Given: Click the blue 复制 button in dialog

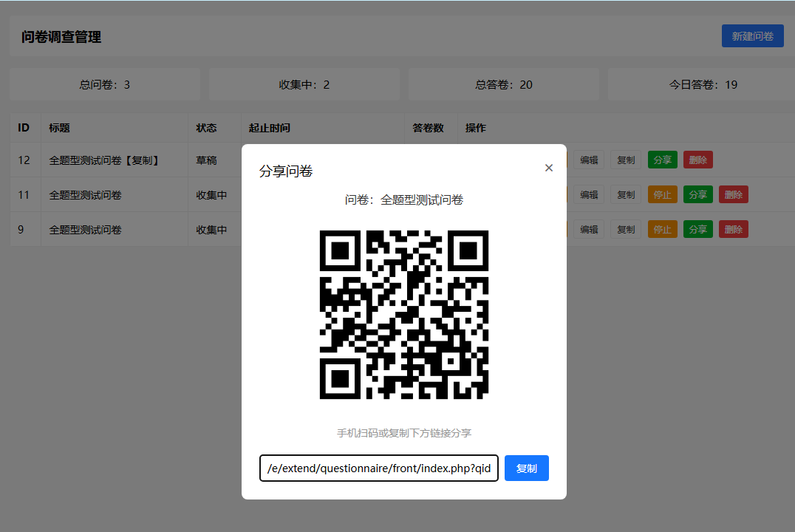Looking at the screenshot, I should pyautogui.click(x=526, y=468).
